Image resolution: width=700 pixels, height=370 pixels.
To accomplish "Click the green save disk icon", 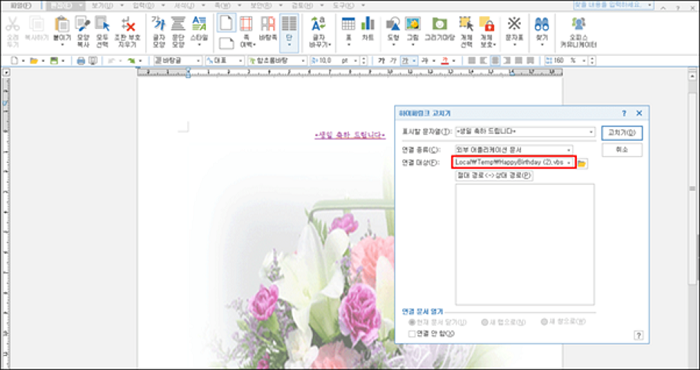I will point(54,61).
